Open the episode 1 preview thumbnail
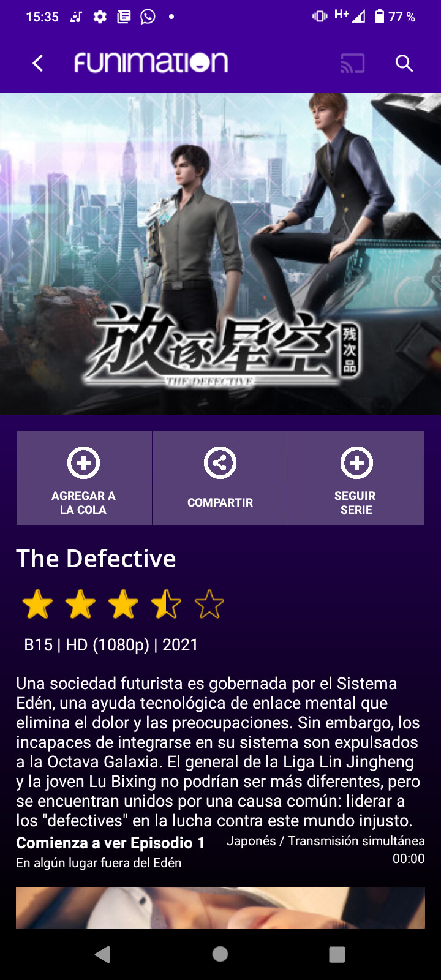The height and width of the screenshot is (980, 441). 221,908
